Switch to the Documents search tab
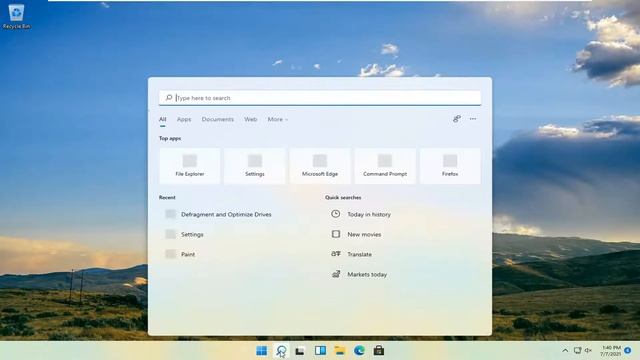This screenshot has width=640, height=360. tap(218, 119)
